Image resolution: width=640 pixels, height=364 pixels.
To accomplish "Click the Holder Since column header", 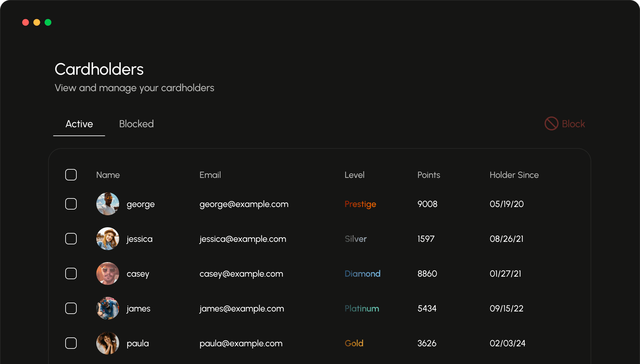I will (x=514, y=175).
